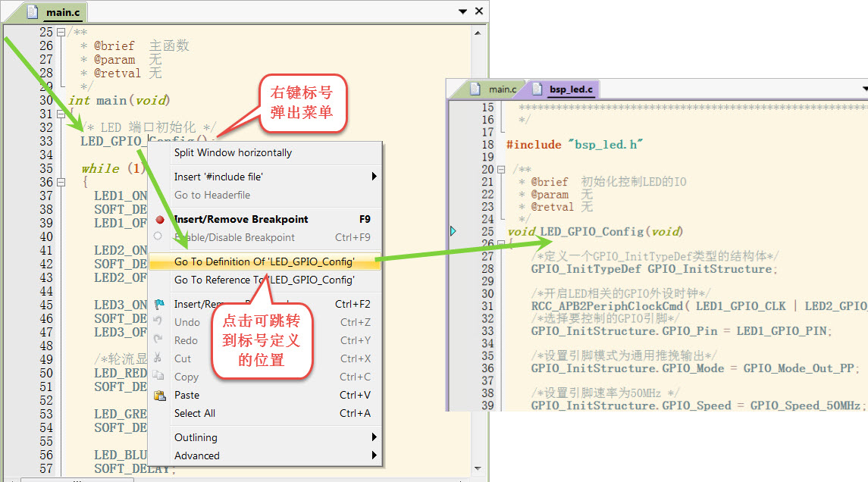Collapse the while block at line 36

61,183
